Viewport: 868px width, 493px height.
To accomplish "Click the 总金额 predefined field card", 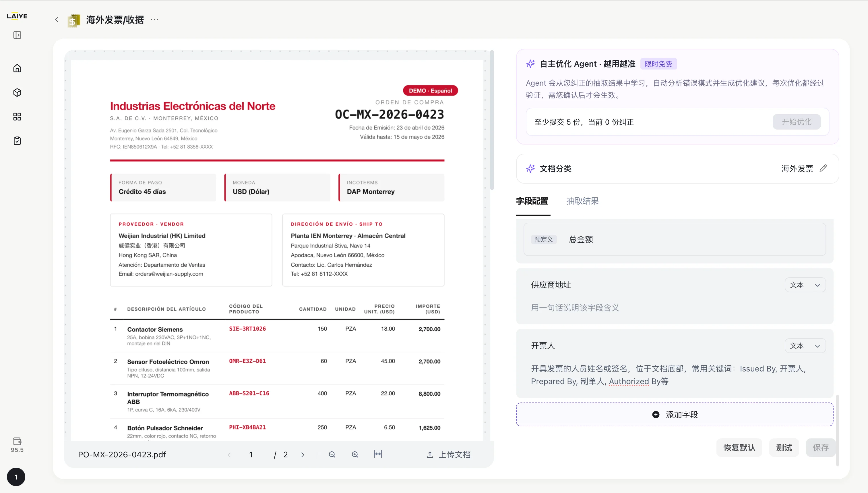I will click(x=675, y=239).
